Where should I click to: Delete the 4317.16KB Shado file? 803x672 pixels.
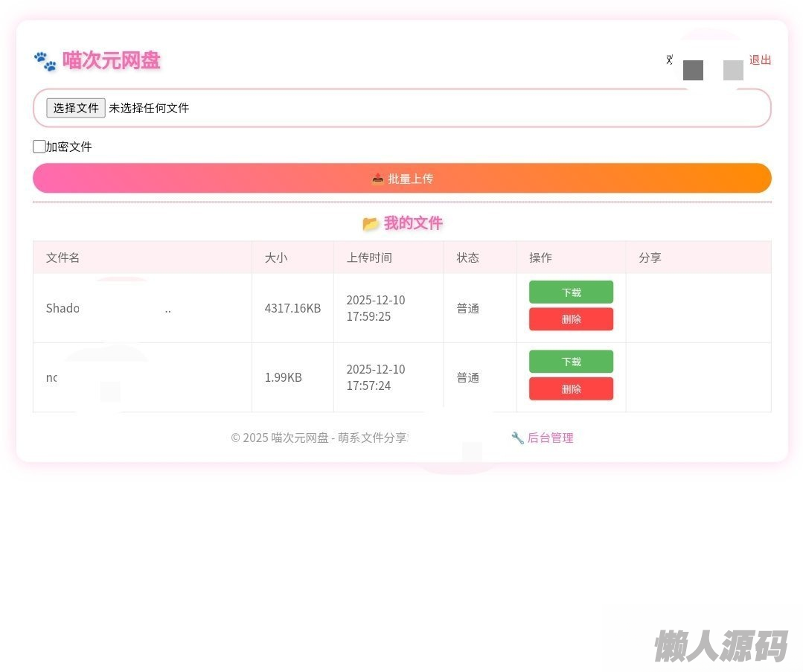point(571,319)
